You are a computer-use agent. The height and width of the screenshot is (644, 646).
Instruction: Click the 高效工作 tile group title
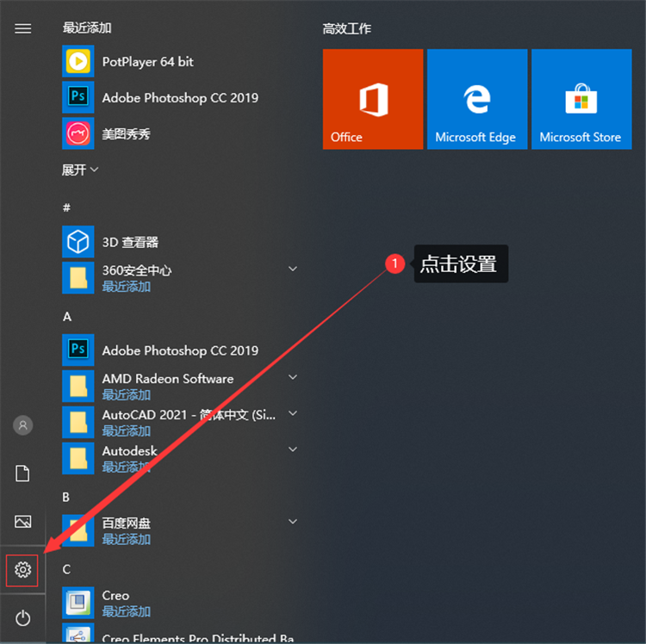[x=347, y=28]
